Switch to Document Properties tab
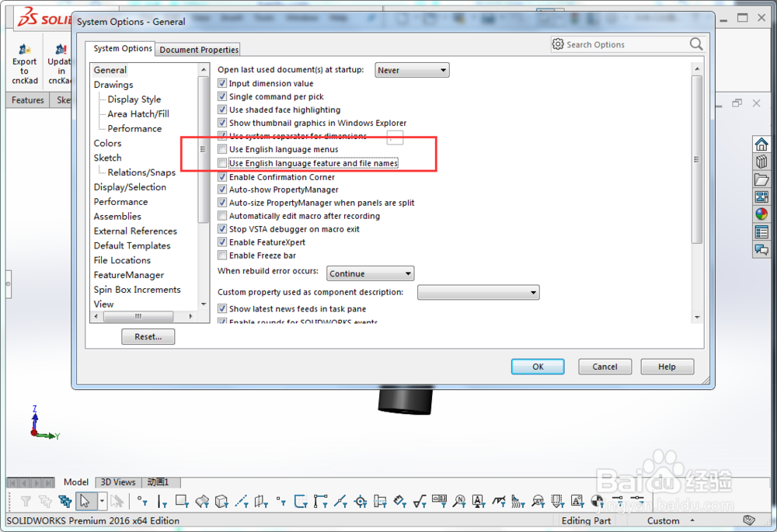The width and height of the screenshot is (777, 532). (x=199, y=50)
